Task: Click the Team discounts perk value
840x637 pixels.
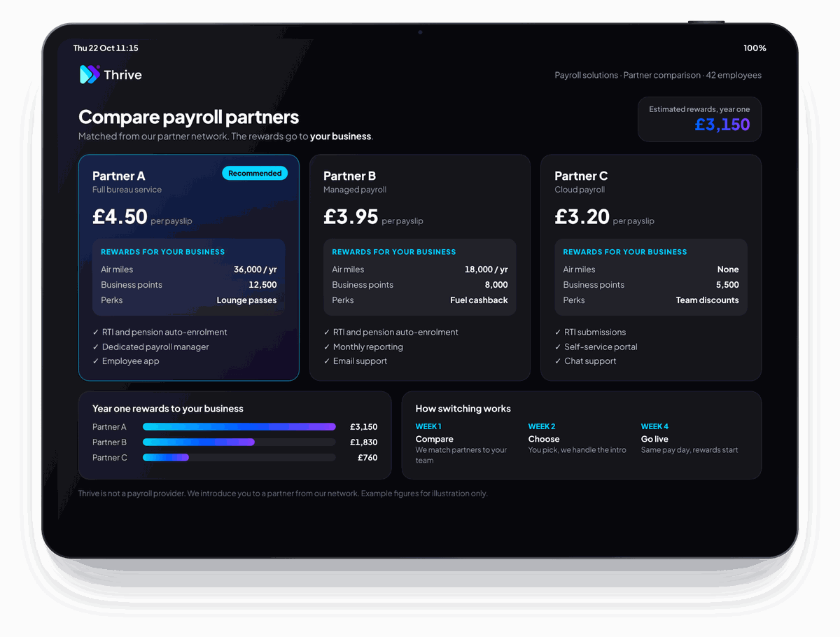Action: click(x=707, y=300)
